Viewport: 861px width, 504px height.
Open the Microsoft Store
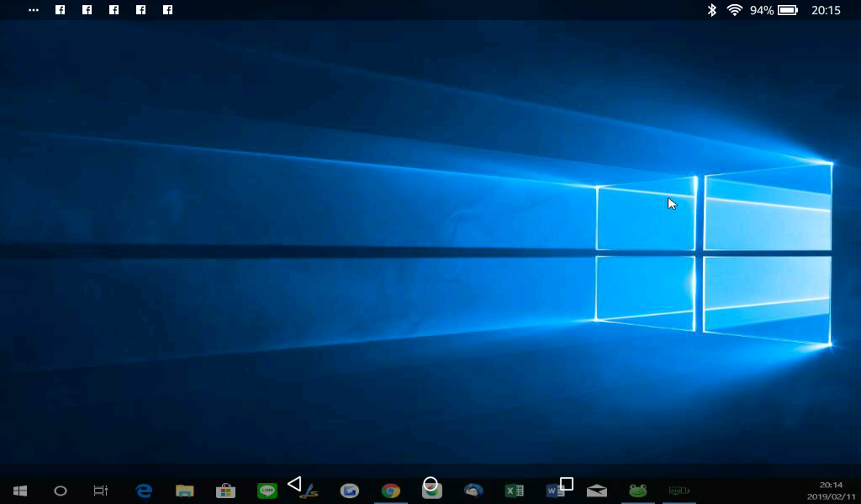coord(225,491)
